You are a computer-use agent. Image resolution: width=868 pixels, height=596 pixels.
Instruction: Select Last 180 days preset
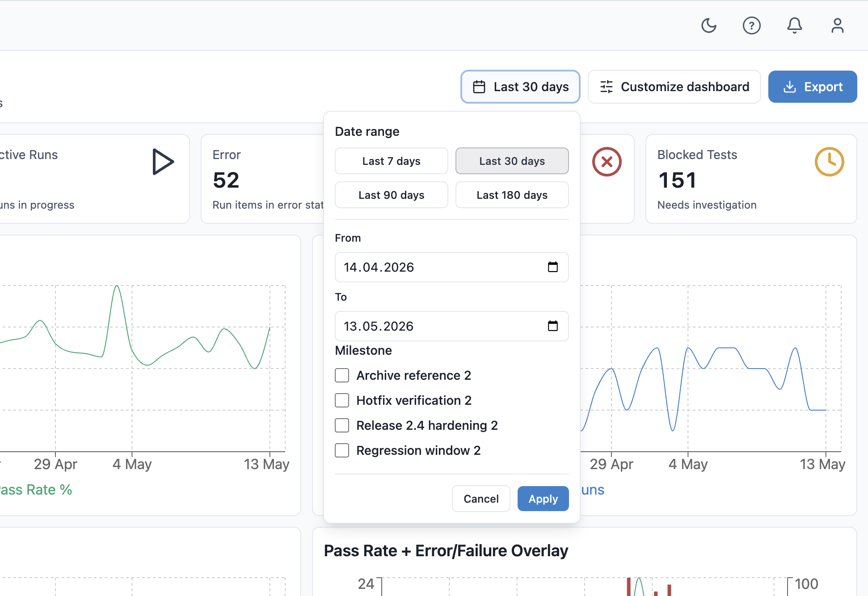point(512,195)
